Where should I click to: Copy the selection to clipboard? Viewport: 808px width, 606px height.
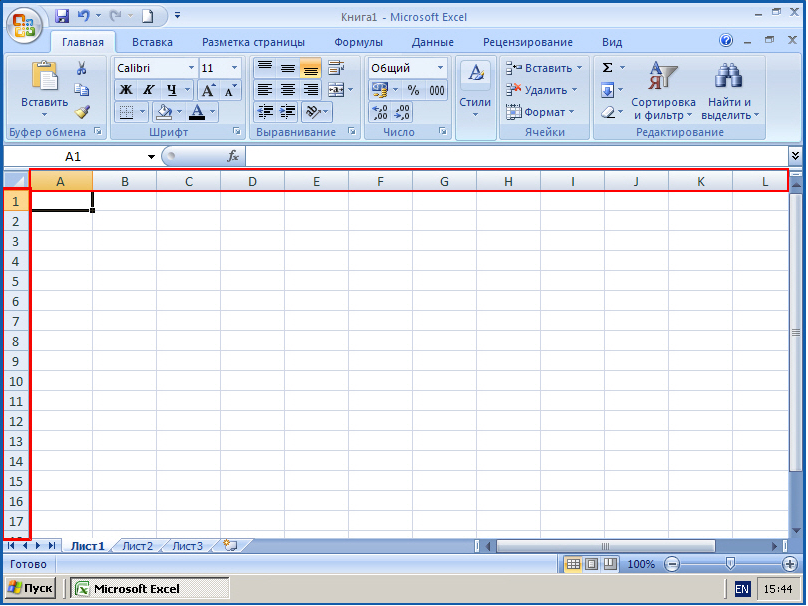(81, 90)
